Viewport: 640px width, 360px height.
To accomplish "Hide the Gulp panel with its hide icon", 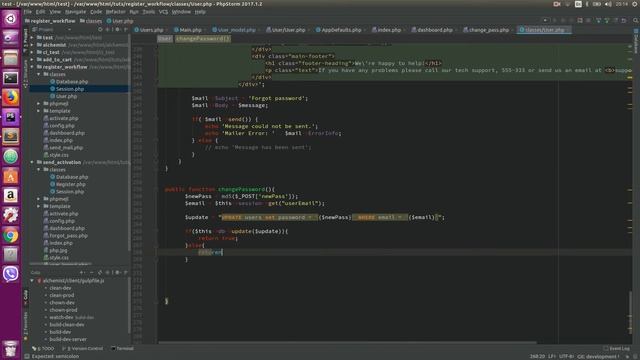I will (125, 272).
